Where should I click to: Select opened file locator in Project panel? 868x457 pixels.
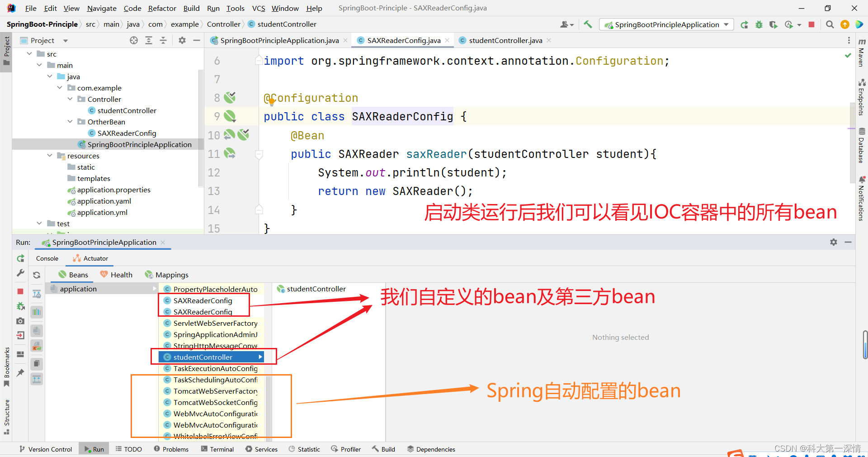(134, 40)
